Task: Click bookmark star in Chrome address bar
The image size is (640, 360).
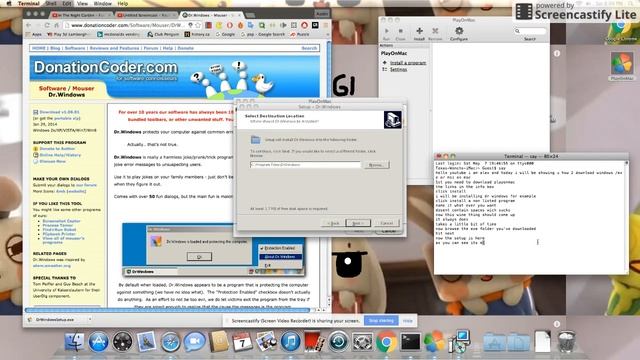Action: click(199, 25)
